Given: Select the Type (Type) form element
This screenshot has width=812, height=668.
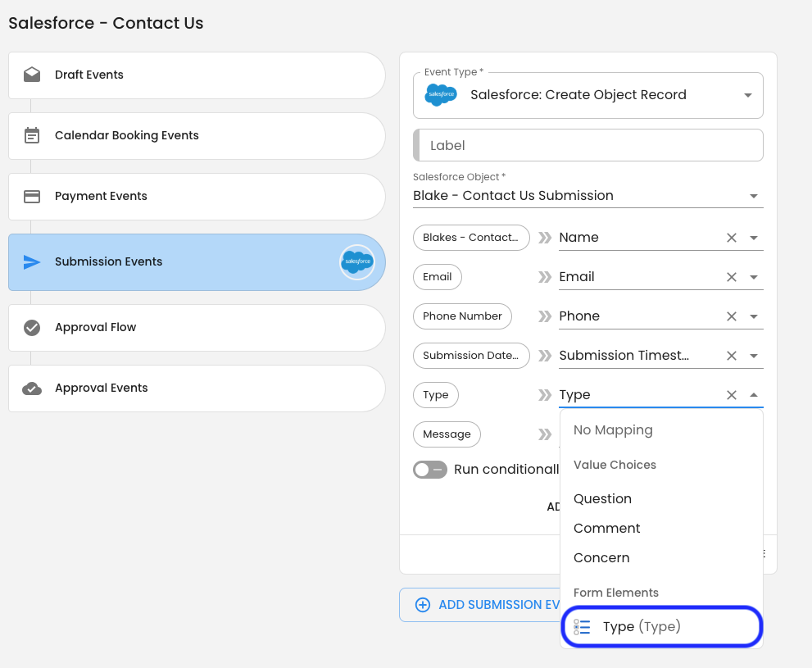Looking at the screenshot, I should click(x=661, y=626).
